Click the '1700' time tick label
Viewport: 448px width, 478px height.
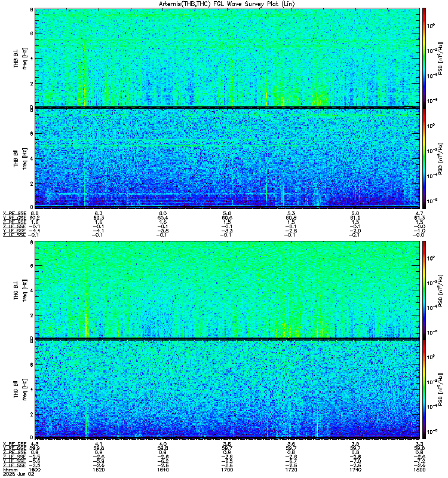pos(227,470)
